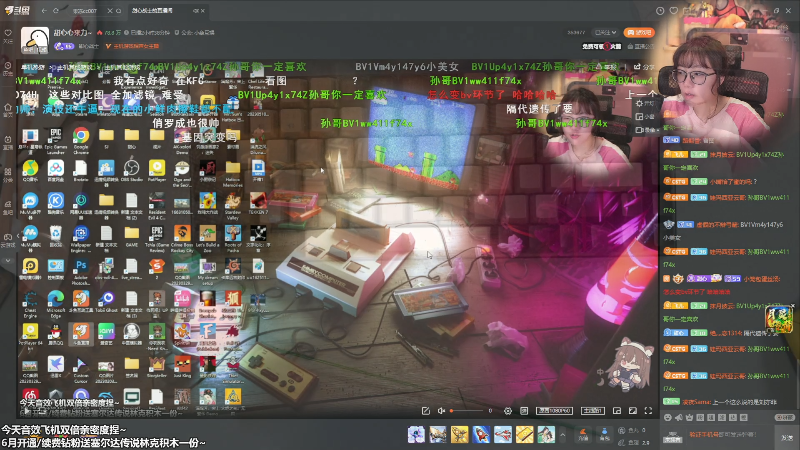Select the golden card gift icon
Screen dimensions: 800x450
[524, 434]
